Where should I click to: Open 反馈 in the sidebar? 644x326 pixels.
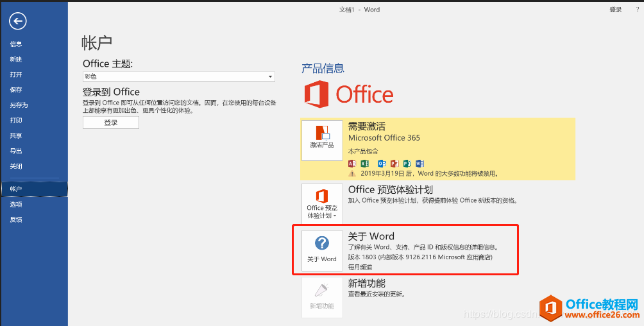[16, 219]
